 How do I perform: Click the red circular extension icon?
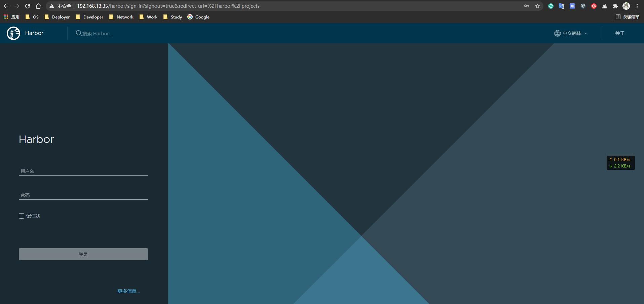click(594, 6)
